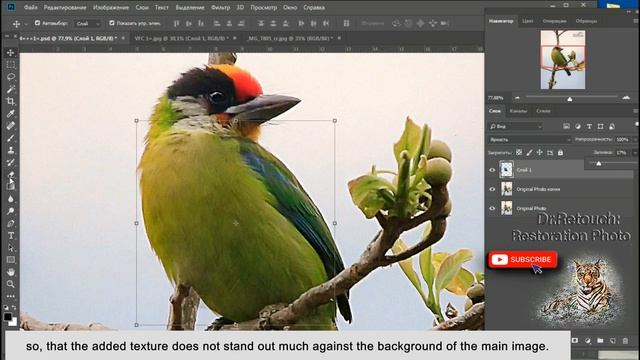The height and width of the screenshot is (360, 640).
Task: Filter layers by type layer icon
Action: 589,127
